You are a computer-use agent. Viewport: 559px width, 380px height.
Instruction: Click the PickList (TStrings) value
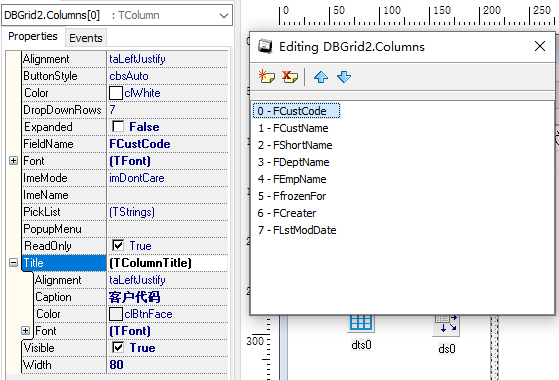168,212
